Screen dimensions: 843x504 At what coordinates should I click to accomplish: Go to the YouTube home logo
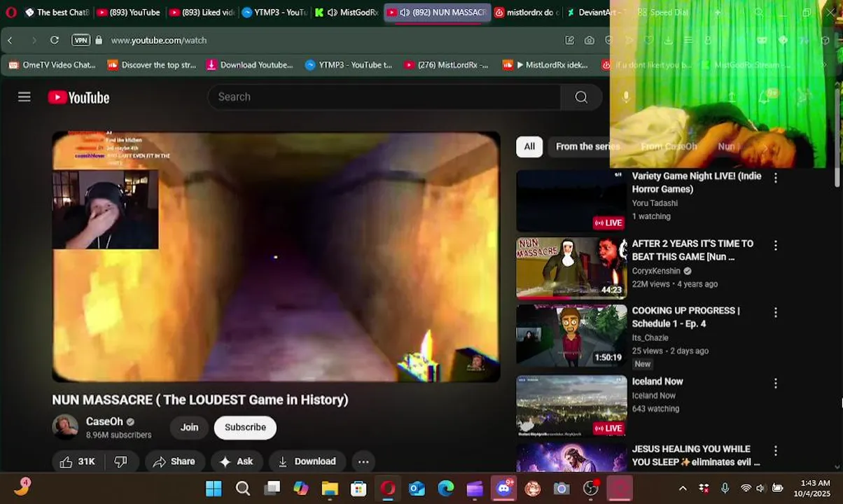coord(78,98)
